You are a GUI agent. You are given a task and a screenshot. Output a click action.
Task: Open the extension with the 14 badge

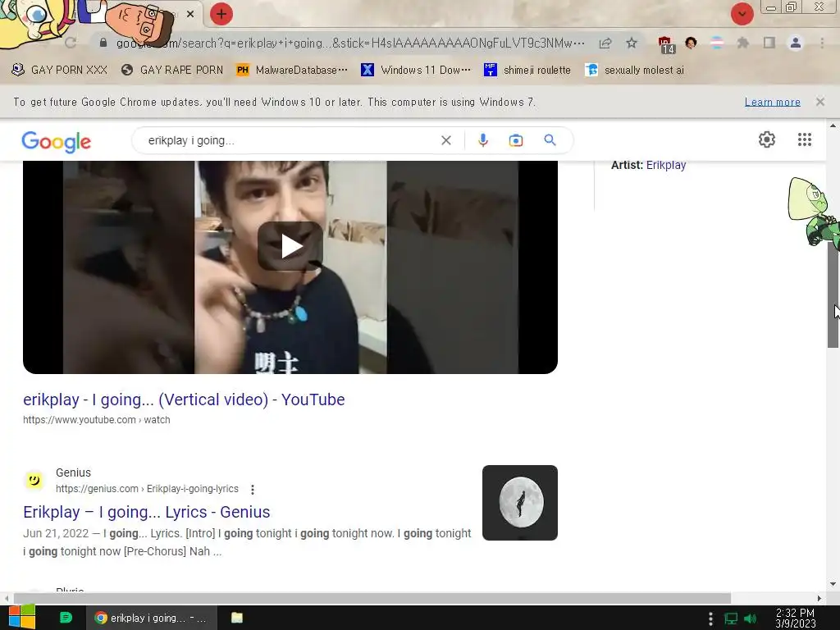pyautogui.click(x=666, y=44)
